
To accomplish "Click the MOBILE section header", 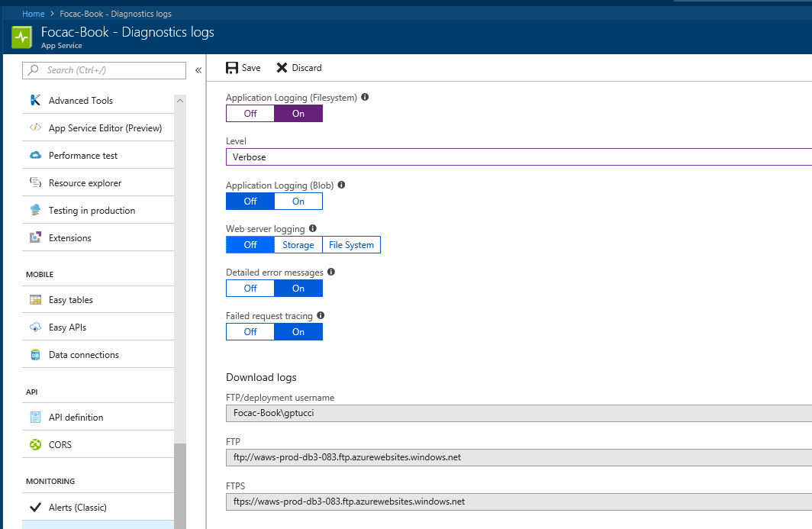I will tap(40, 274).
